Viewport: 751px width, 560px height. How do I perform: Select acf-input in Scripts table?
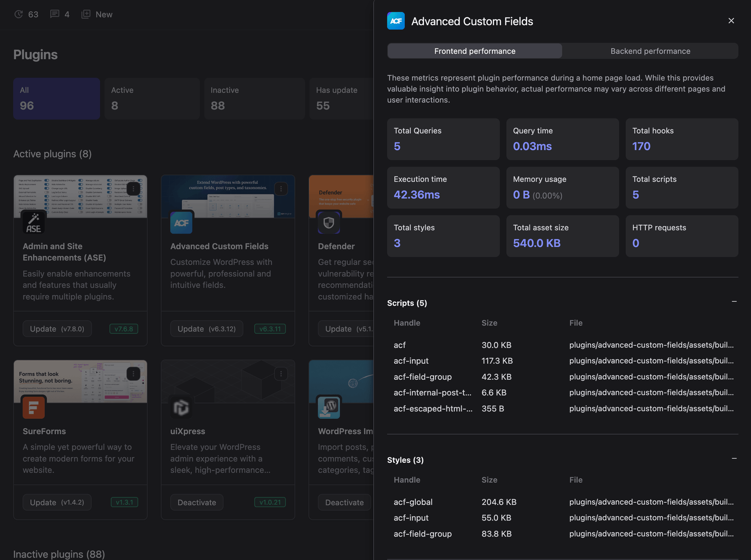(x=411, y=361)
